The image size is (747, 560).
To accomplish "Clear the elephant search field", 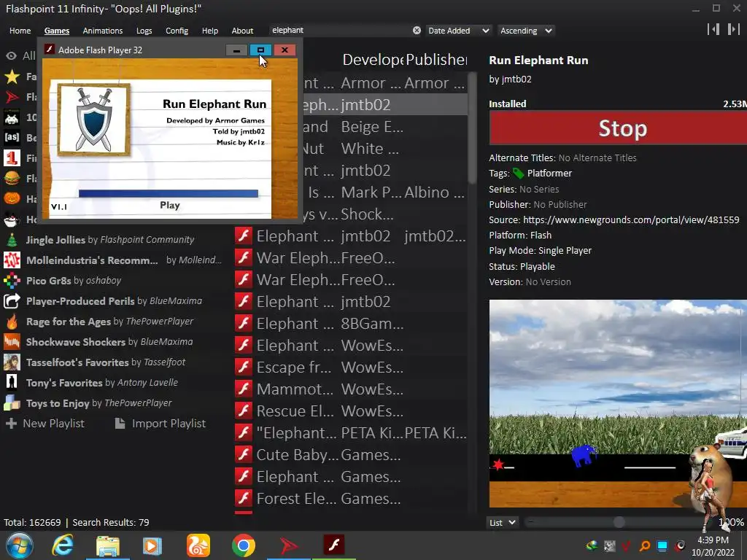I will pyautogui.click(x=417, y=31).
